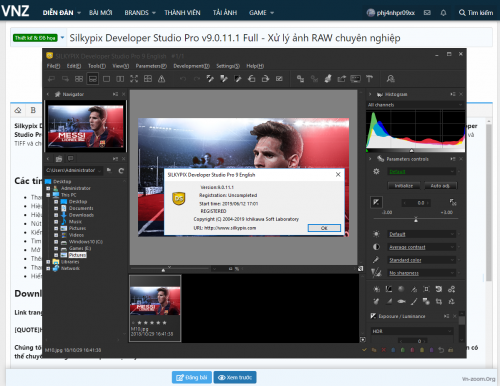Click the fit-to-screen arrows toolbar icon
This screenshot has height=386, width=500.
[134, 79]
